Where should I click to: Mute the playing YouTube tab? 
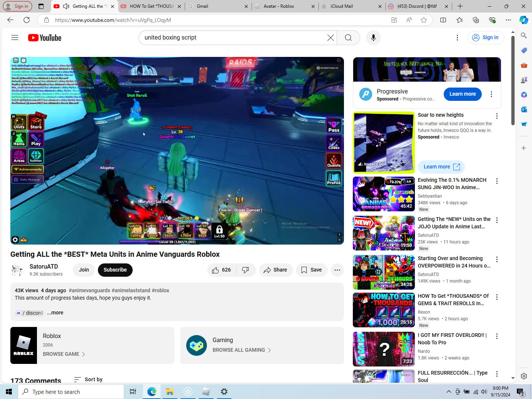pos(66,6)
